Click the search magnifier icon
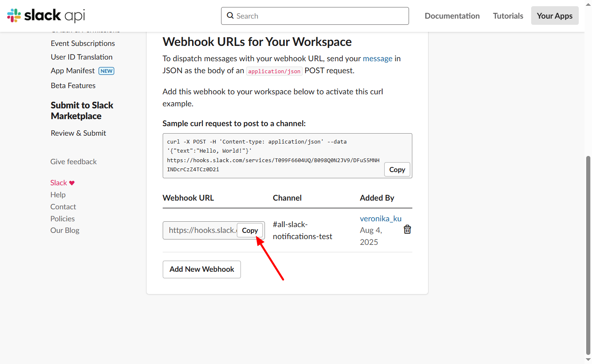Viewport: 592px width, 364px height. [x=230, y=16]
